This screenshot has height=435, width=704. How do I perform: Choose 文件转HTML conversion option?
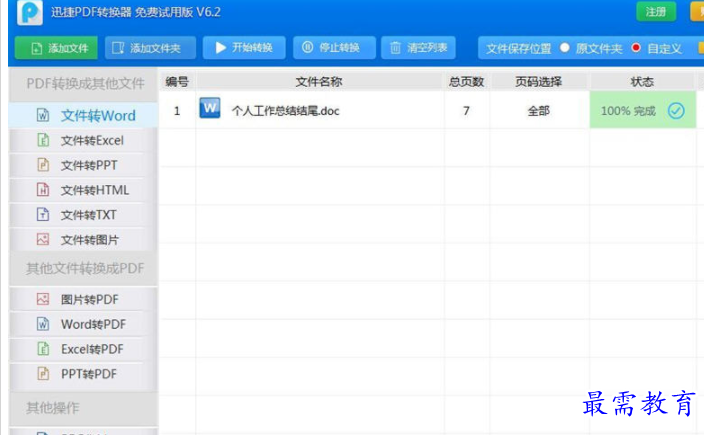84,190
